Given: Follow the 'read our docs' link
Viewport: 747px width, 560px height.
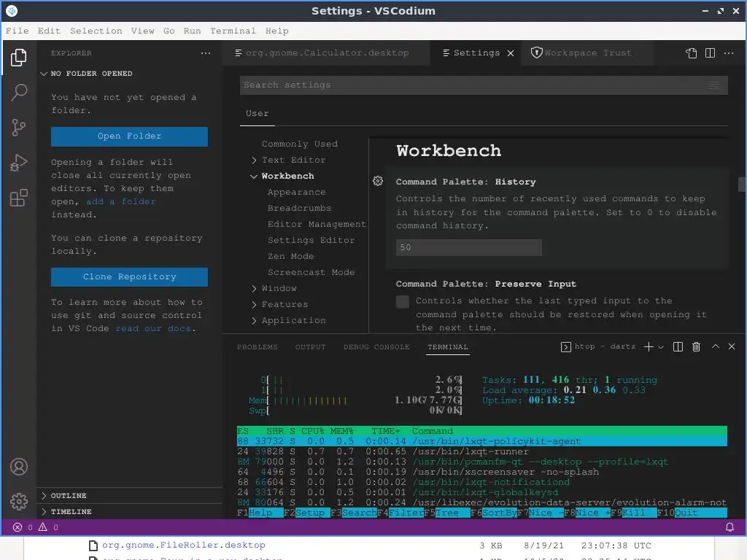Looking at the screenshot, I should (x=153, y=329).
